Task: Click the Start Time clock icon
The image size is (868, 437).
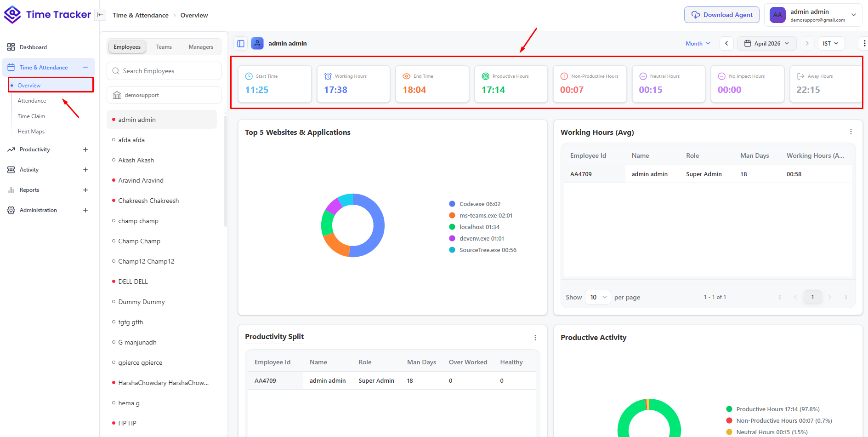Action: 249,76
